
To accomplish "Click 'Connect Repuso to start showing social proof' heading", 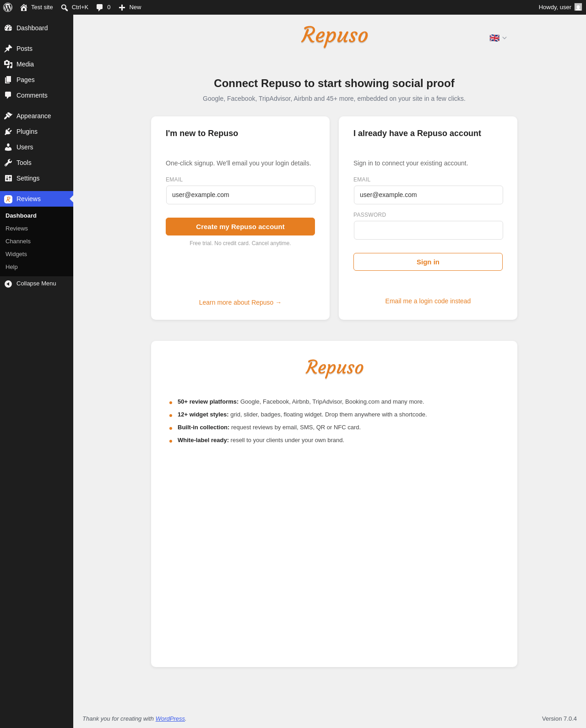I will tap(334, 83).
